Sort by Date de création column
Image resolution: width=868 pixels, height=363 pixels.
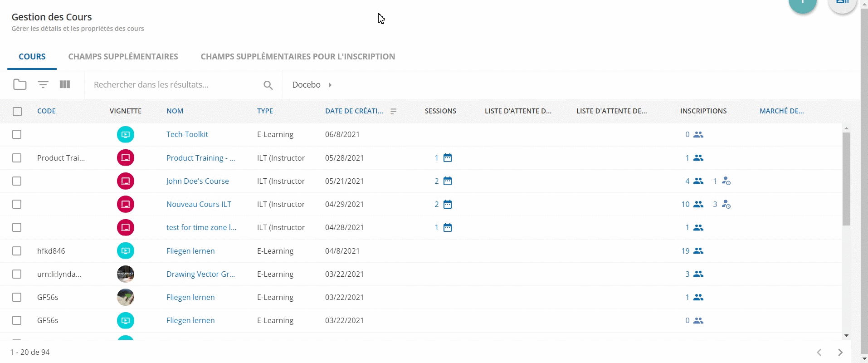point(354,111)
